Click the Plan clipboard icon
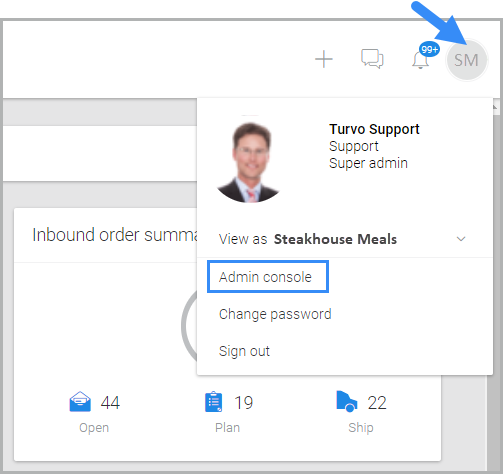 pyautogui.click(x=214, y=402)
